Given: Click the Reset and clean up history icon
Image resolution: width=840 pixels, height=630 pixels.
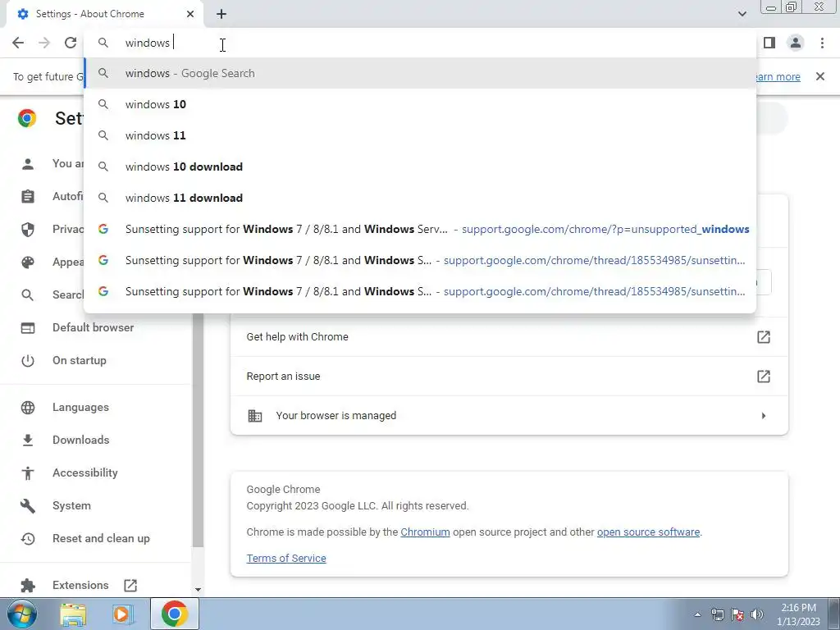Looking at the screenshot, I should pyautogui.click(x=27, y=538).
